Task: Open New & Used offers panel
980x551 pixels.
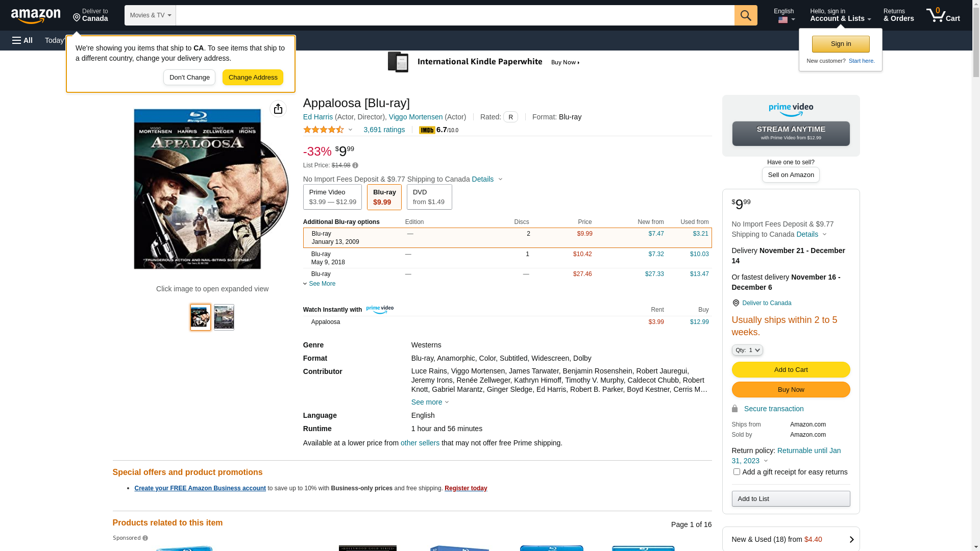Action: 791,539
